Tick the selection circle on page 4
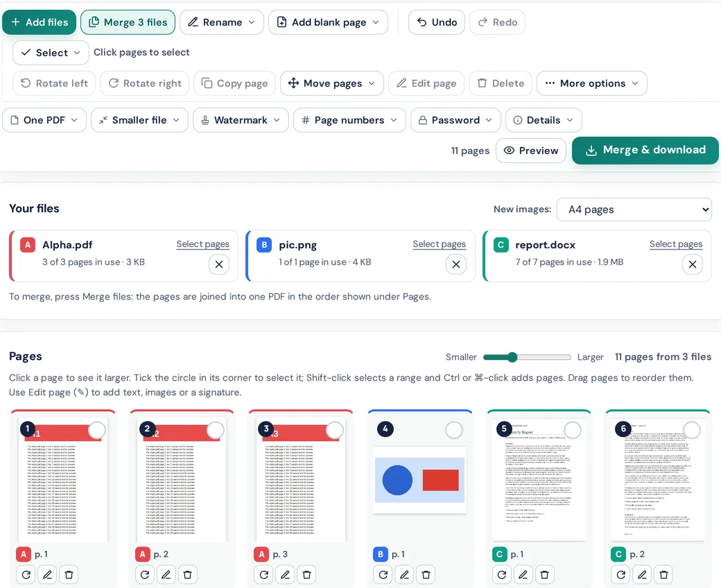Image resolution: width=721 pixels, height=588 pixels. click(454, 431)
